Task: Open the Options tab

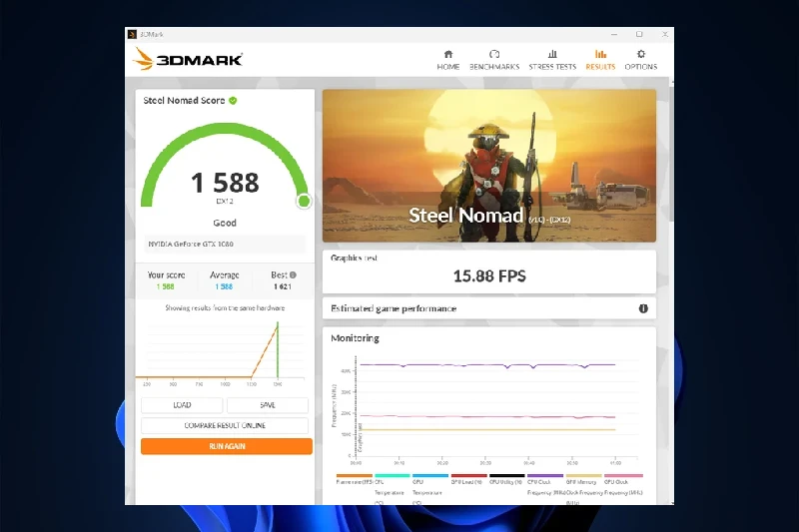Action: click(x=640, y=60)
